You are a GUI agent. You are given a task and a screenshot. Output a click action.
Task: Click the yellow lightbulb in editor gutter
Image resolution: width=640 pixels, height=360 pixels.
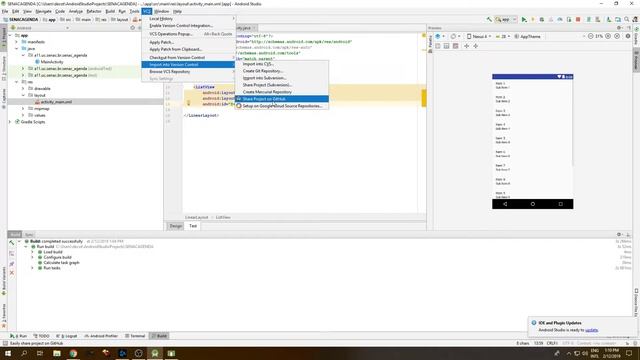pos(189,103)
